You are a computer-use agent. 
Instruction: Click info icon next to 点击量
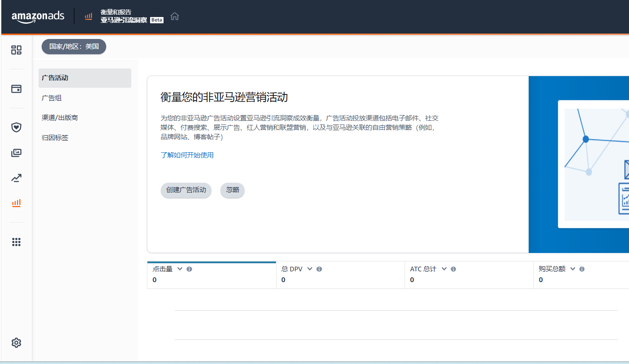click(x=189, y=269)
